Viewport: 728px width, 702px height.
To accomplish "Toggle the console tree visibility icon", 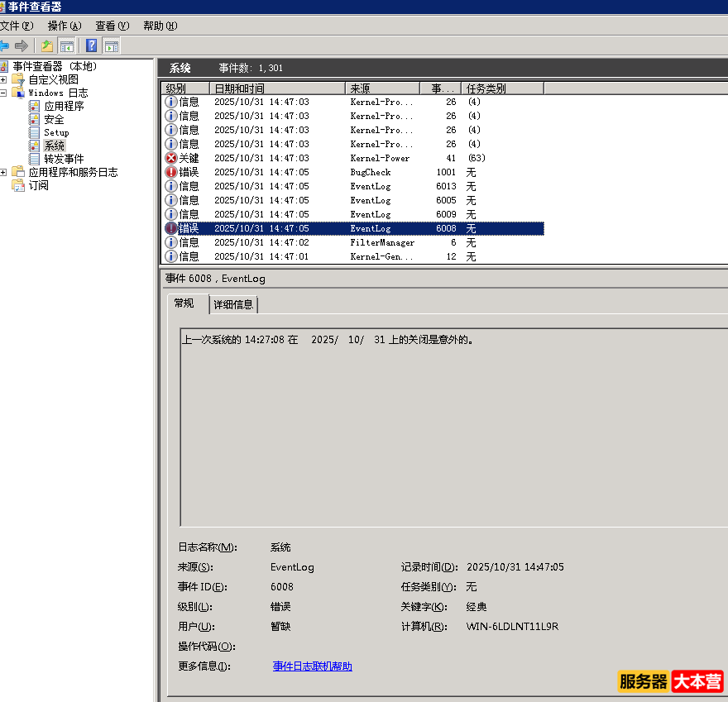I will click(66, 45).
